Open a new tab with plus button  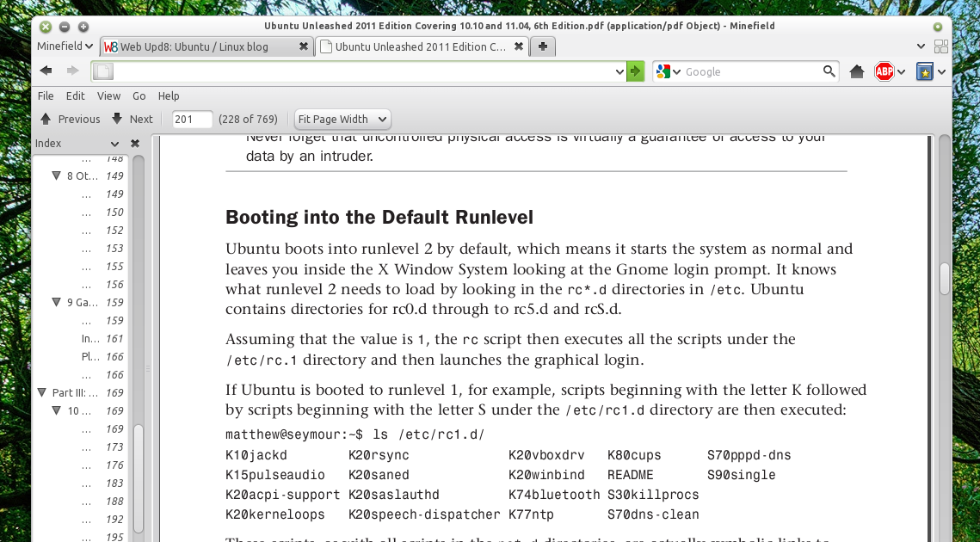click(x=543, y=46)
